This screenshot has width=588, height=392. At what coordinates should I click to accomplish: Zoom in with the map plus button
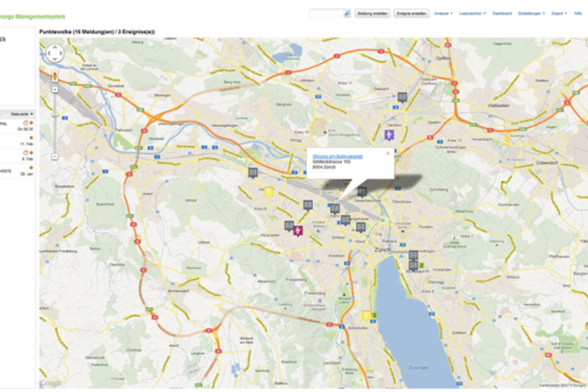54,90
